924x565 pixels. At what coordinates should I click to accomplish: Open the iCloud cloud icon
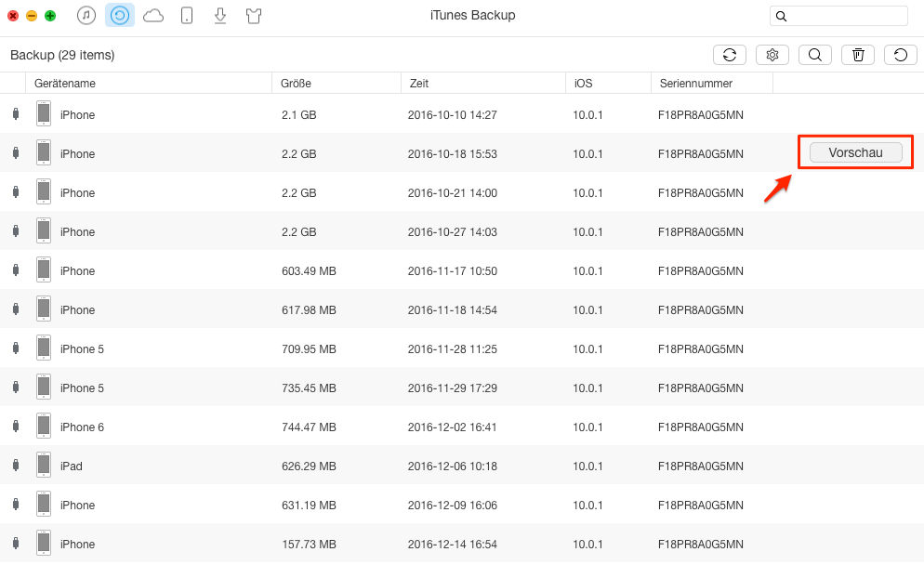click(153, 16)
